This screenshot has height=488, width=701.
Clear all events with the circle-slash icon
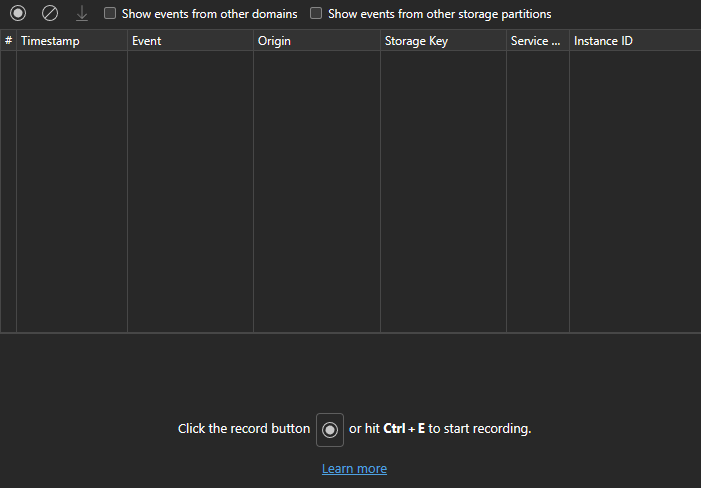pyautogui.click(x=50, y=13)
